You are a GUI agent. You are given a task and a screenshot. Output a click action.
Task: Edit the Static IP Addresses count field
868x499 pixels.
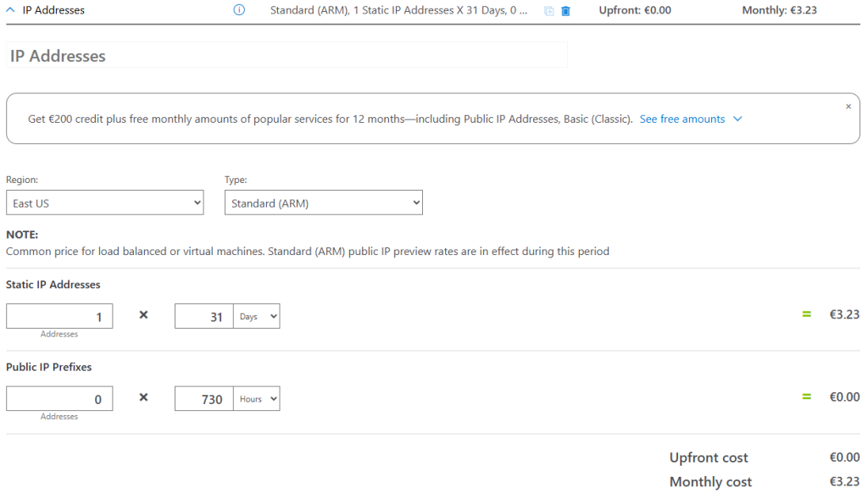coord(59,316)
